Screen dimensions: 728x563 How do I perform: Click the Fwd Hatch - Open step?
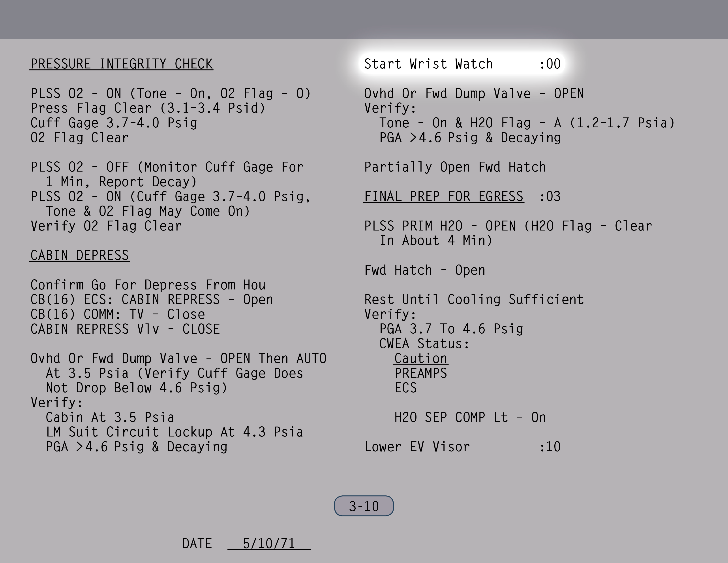424,270
